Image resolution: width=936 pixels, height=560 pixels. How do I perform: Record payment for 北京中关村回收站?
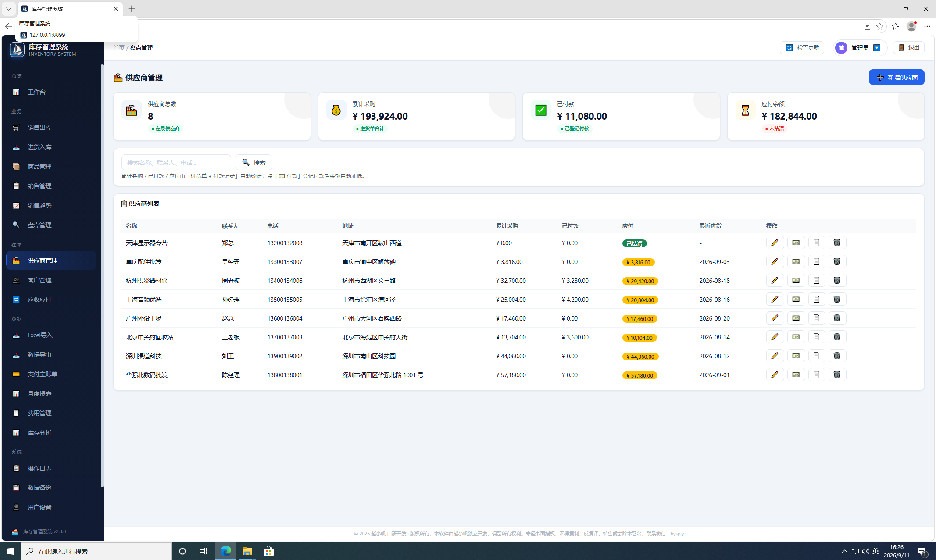(x=796, y=337)
